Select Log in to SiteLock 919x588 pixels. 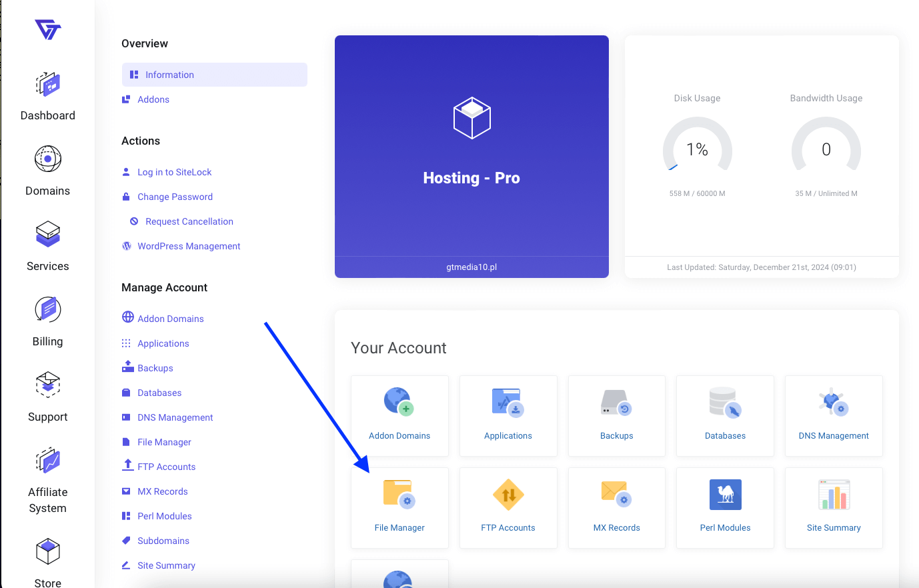coord(175,172)
